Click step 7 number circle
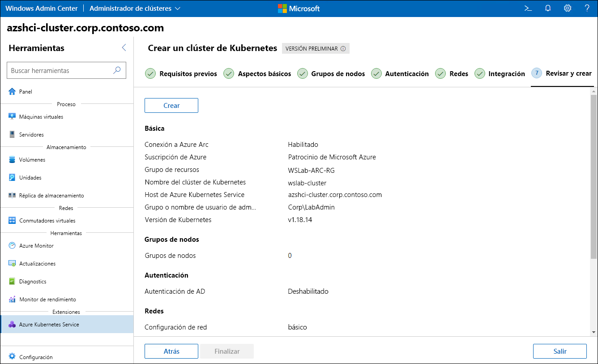598x364 pixels. click(x=536, y=73)
